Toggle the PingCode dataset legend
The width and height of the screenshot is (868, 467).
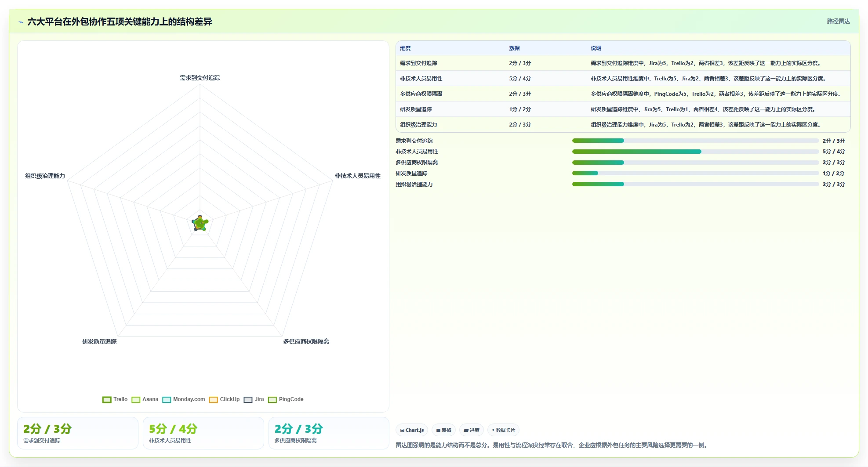pos(286,399)
